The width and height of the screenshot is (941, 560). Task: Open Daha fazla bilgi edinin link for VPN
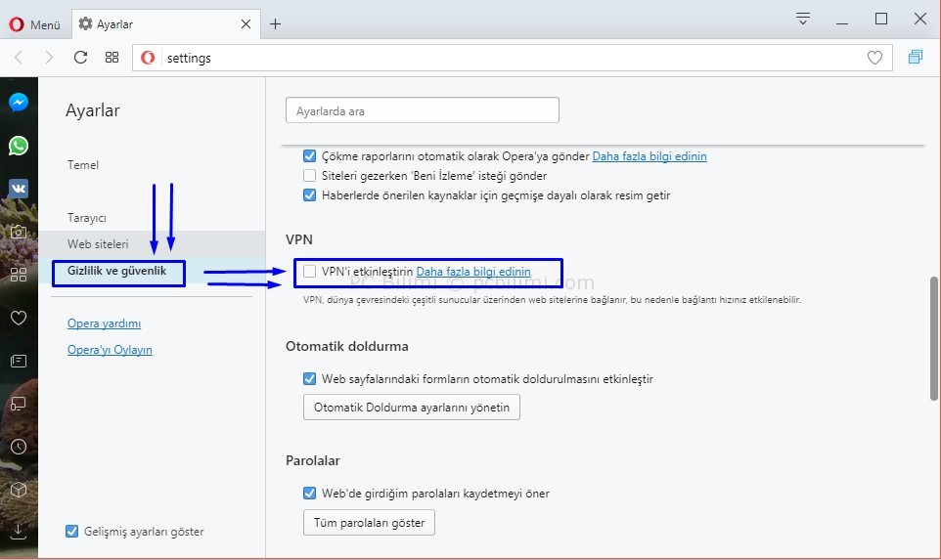click(473, 271)
